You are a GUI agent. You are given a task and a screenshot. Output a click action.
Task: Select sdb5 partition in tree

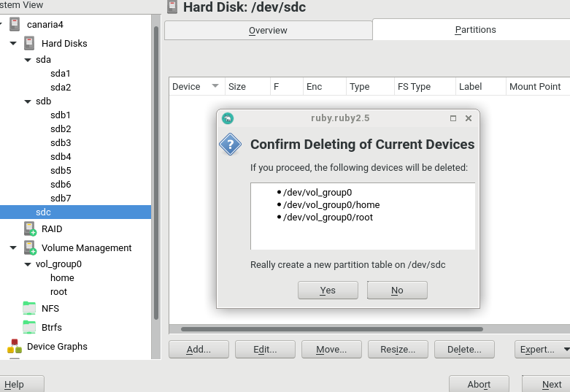point(61,170)
